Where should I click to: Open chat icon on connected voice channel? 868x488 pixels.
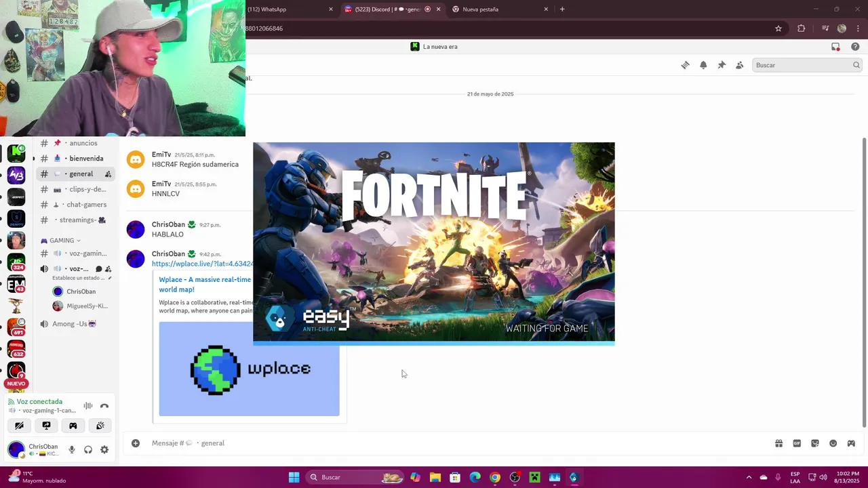tap(98, 269)
